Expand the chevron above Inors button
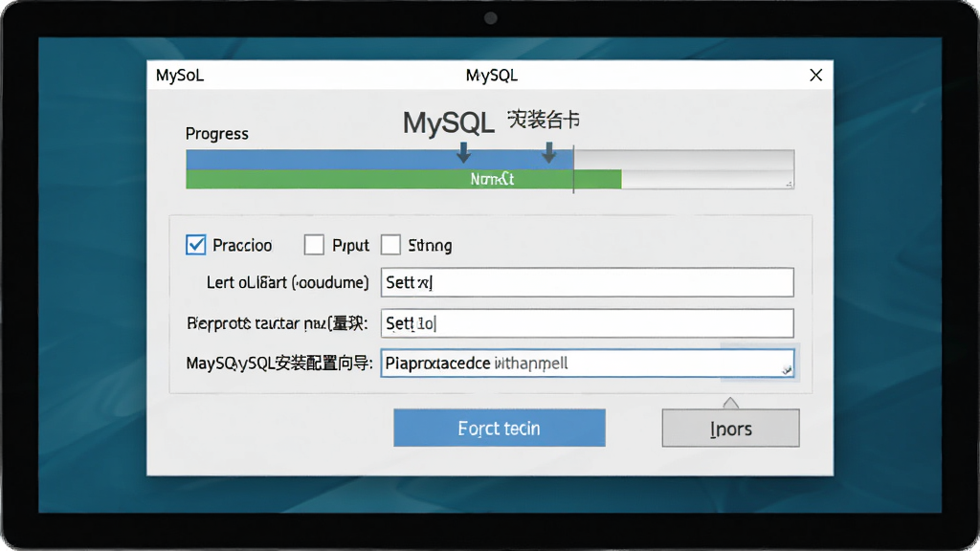980x551 pixels. [x=730, y=403]
